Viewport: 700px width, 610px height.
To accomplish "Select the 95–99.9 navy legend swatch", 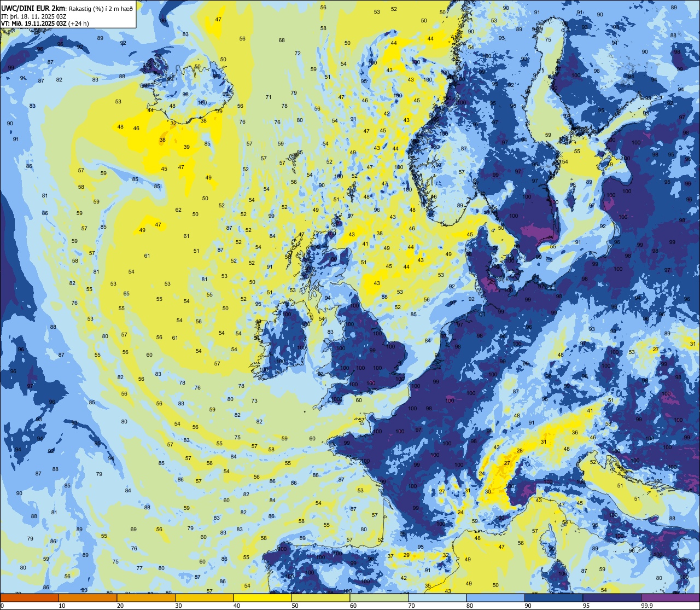I will (612, 598).
